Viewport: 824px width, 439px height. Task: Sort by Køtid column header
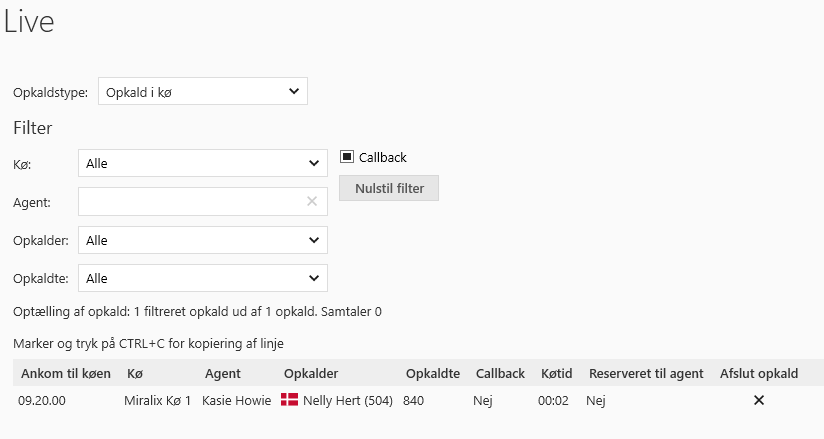pos(556,374)
